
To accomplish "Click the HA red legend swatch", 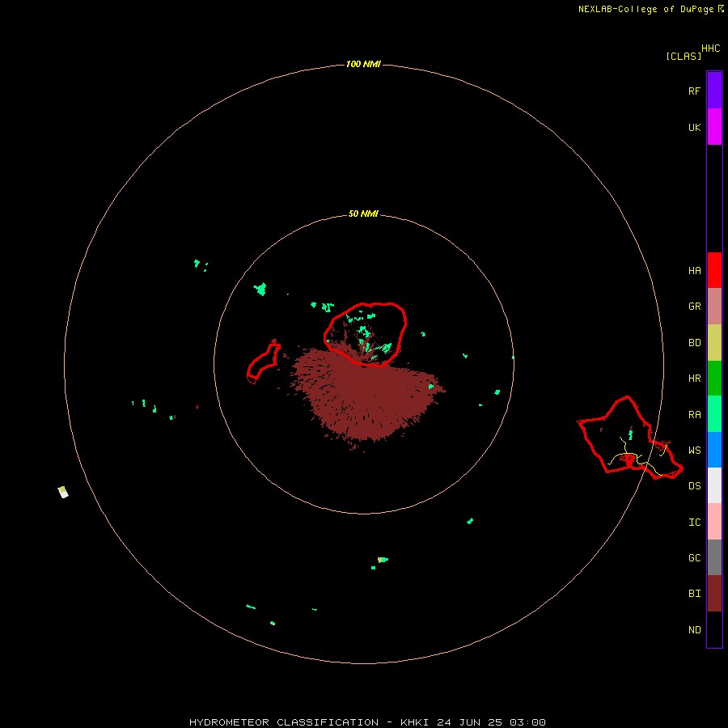I will click(x=714, y=270).
